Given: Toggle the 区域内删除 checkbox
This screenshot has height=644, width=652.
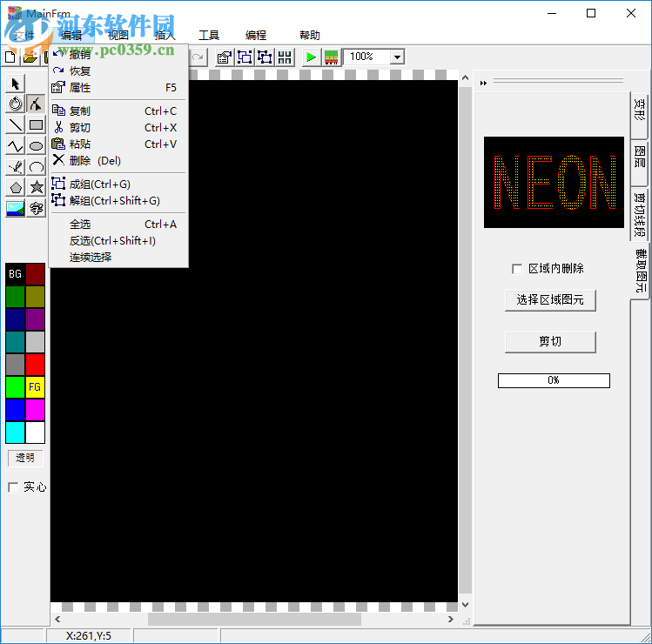Looking at the screenshot, I should (x=517, y=269).
